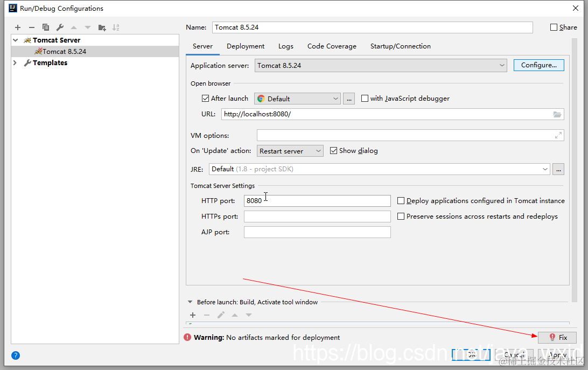
Task: Click the VM options field
Action: (410, 136)
